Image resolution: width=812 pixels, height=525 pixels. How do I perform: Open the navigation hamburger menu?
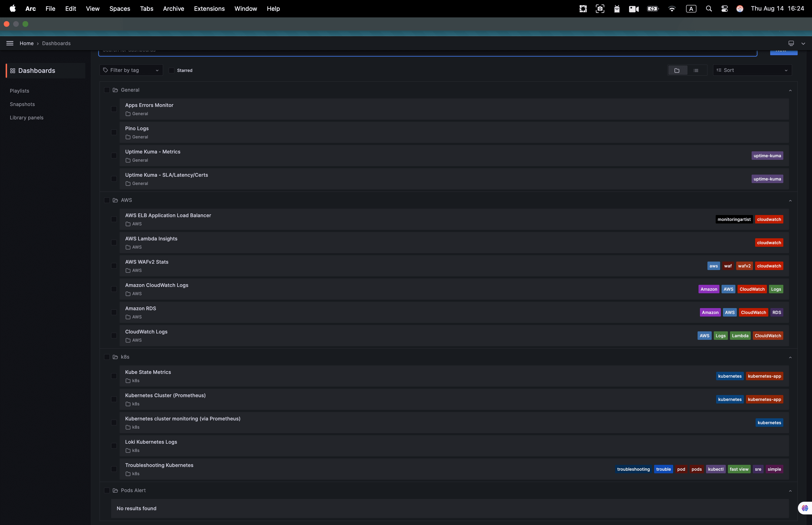pyautogui.click(x=10, y=43)
